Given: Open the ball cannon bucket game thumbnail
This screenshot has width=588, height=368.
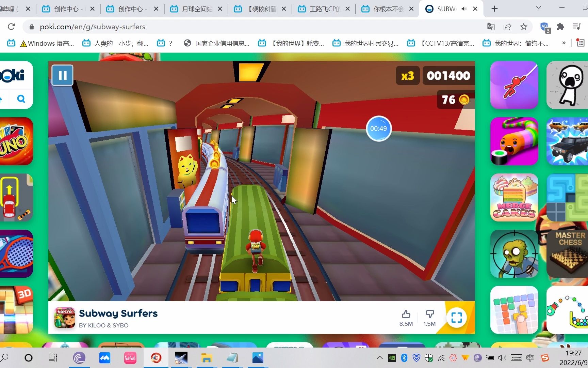Looking at the screenshot, I should 567,310.
